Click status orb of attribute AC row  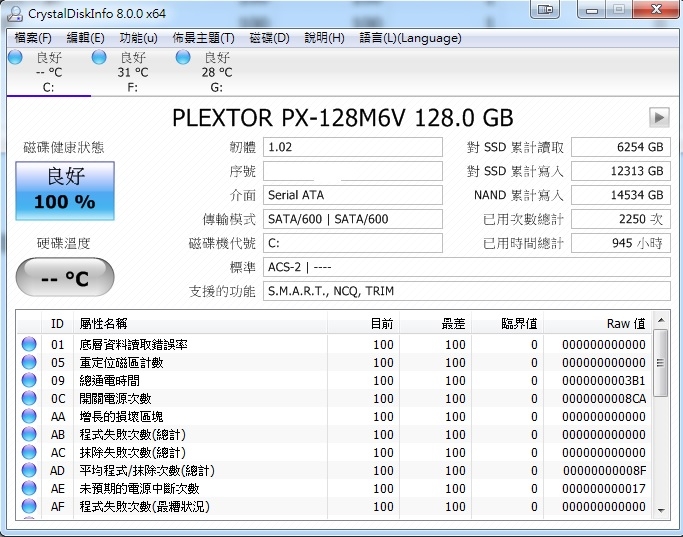click(29, 452)
